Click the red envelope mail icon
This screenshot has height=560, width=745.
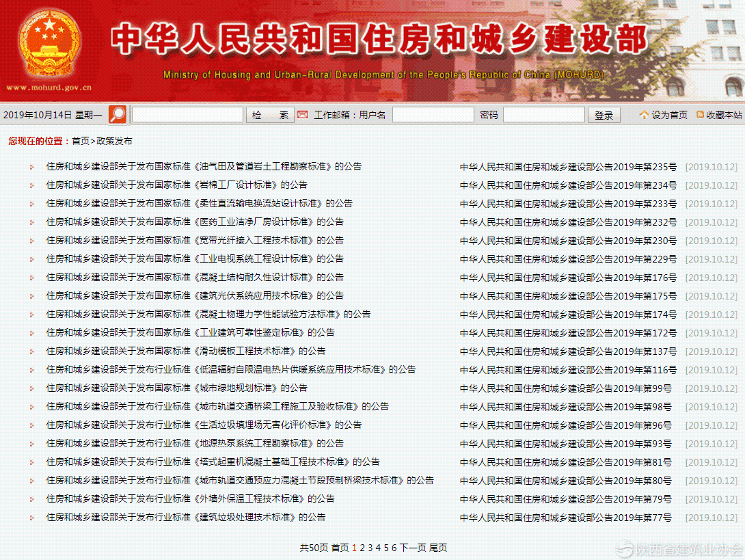pyautogui.click(x=303, y=115)
